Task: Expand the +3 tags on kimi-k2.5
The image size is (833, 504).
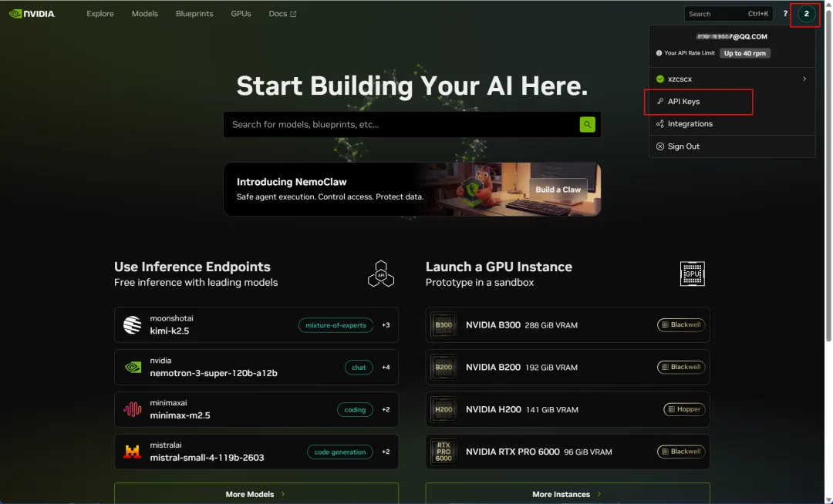Action: tap(386, 324)
